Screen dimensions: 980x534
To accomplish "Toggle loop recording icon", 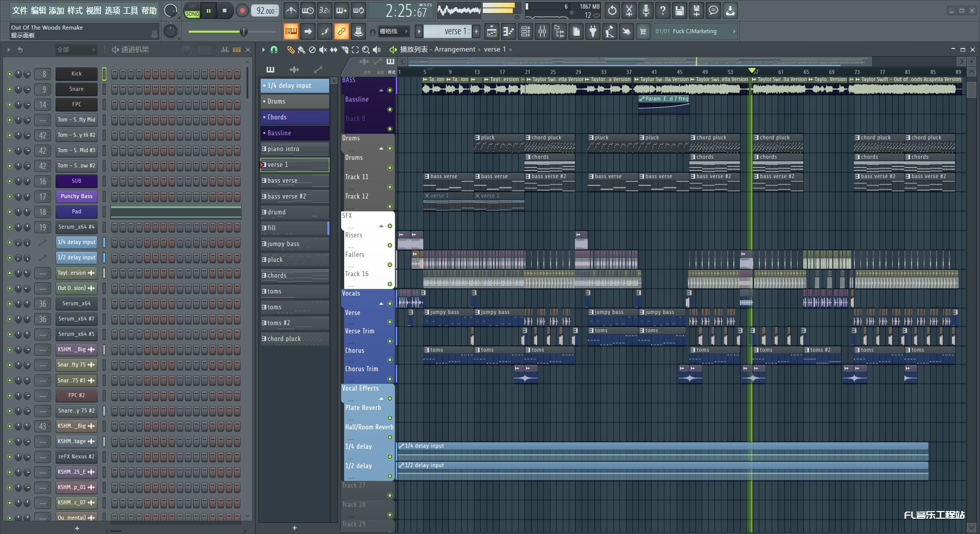I will tap(358, 10).
